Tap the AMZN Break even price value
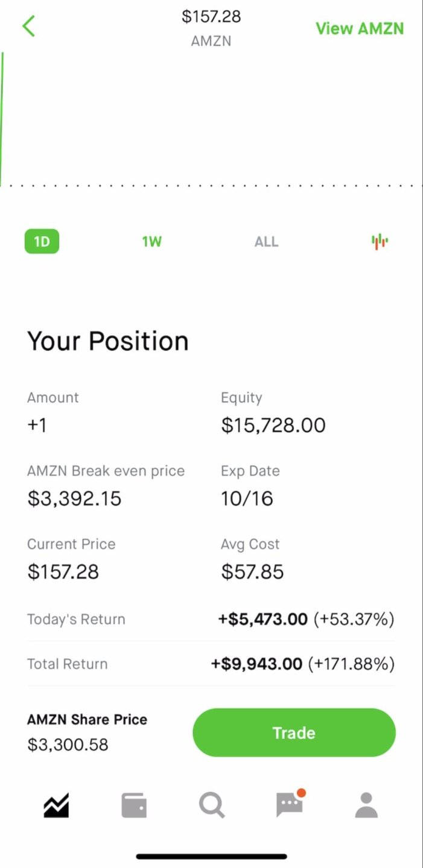Image resolution: width=423 pixels, height=868 pixels. (74, 498)
